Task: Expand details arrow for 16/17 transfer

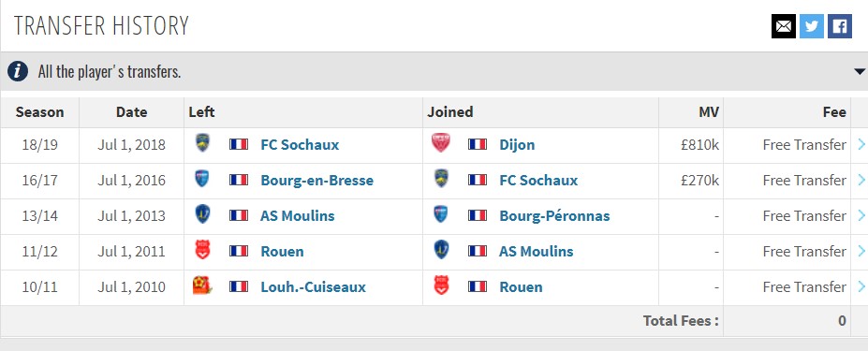Action: [861, 180]
